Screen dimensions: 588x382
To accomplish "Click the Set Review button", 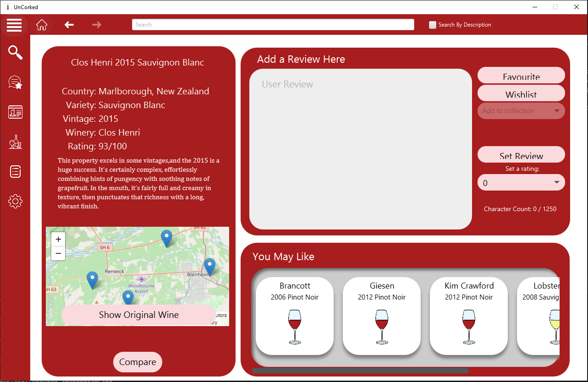I will pos(521,154).
